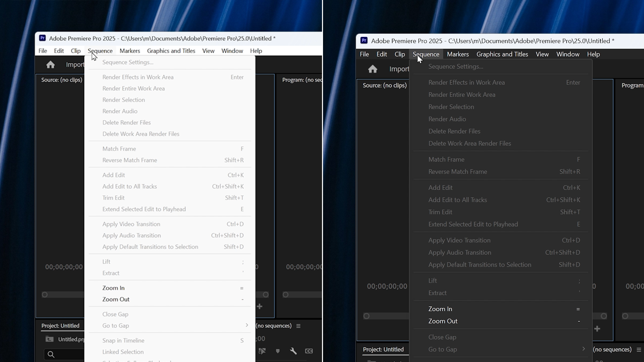
Task: Click the Import button in the dark window
Action: (399, 69)
